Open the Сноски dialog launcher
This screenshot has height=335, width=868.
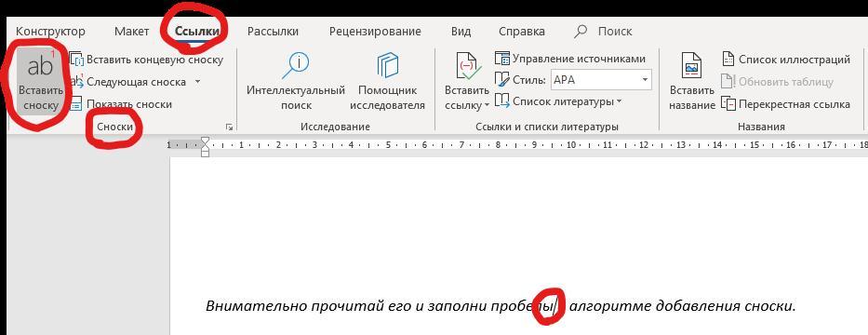[229, 127]
